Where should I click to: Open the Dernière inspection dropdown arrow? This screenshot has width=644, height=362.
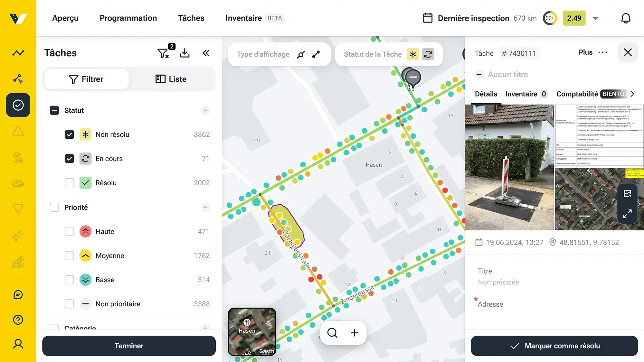[x=596, y=18]
